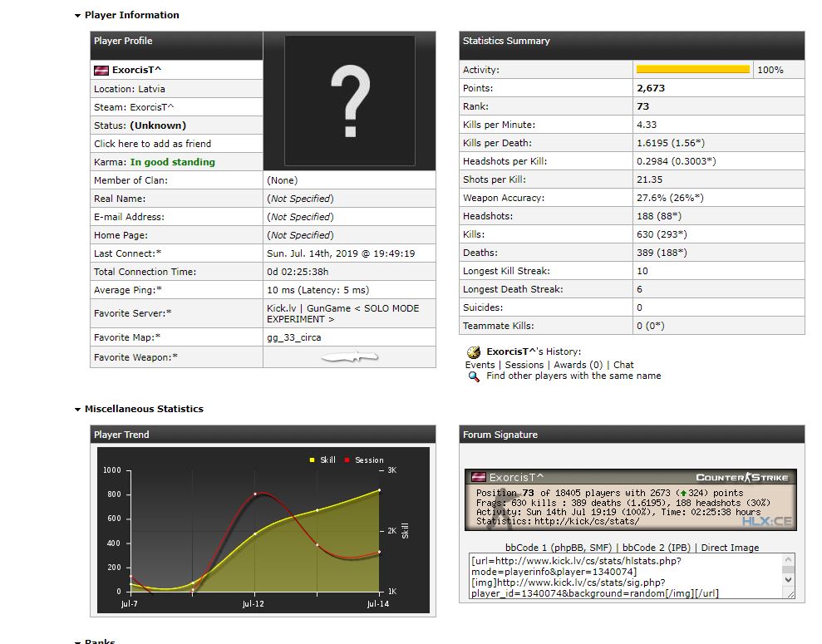Image resolution: width=822 pixels, height=644 pixels.
Task: Click the Last Connect date value
Action: point(341,253)
